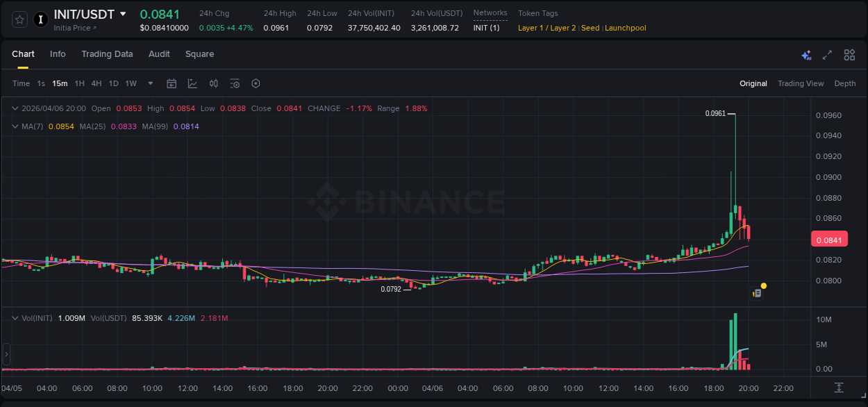
Task: Select the 1H interval
Action: tap(79, 83)
